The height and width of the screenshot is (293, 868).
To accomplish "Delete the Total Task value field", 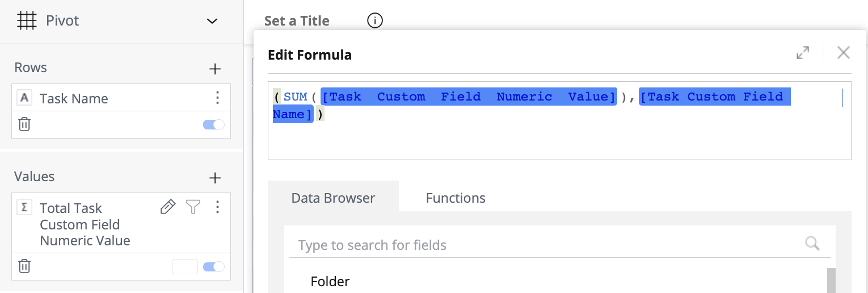I will [24, 266].
